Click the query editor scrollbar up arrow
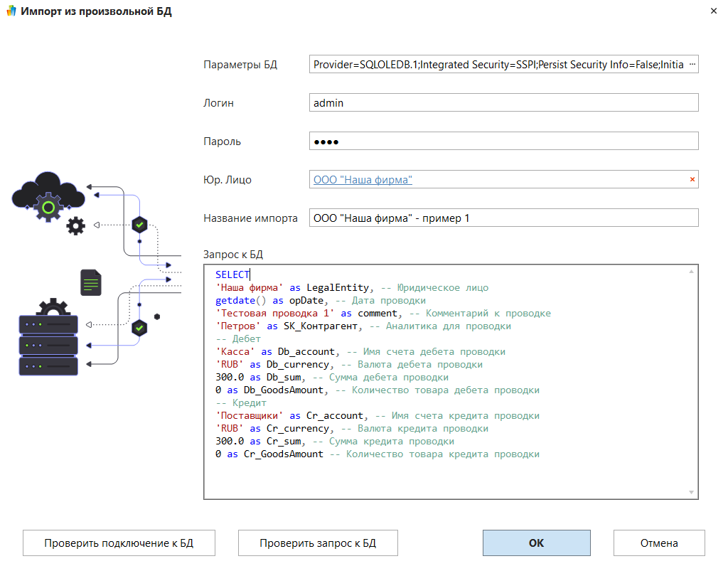Screen dimensions: 728x571 point(692,272)
